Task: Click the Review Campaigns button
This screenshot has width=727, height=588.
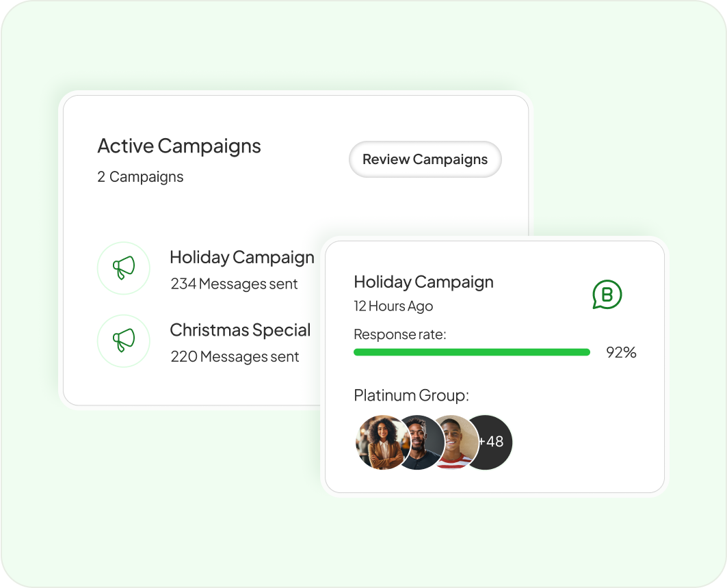Action: (425, 160)
